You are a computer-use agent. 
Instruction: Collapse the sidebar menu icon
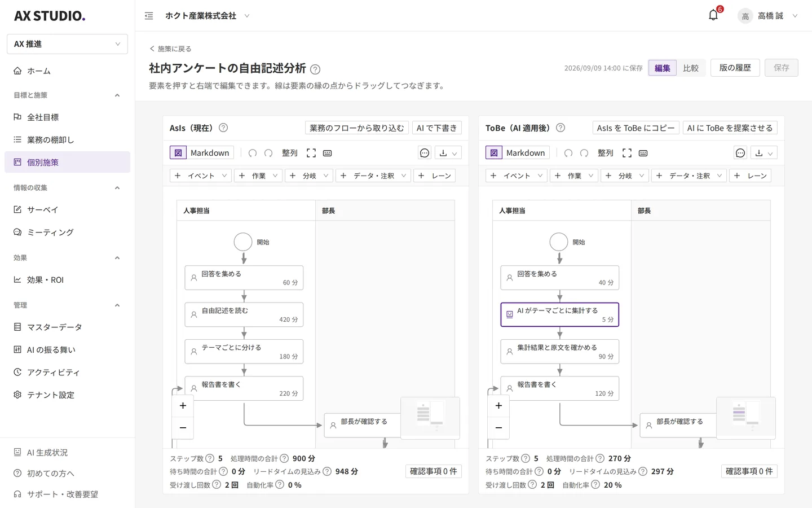[149, 16]
